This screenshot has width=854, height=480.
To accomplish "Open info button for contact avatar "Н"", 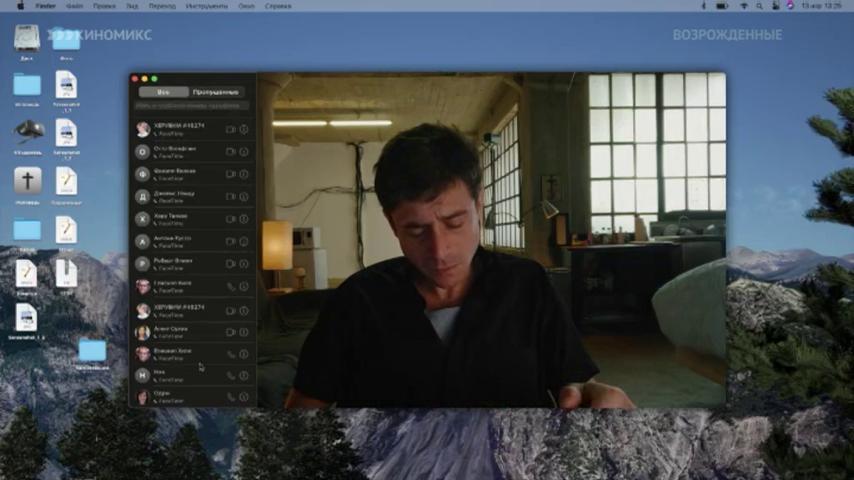I will tap(244, 375).
